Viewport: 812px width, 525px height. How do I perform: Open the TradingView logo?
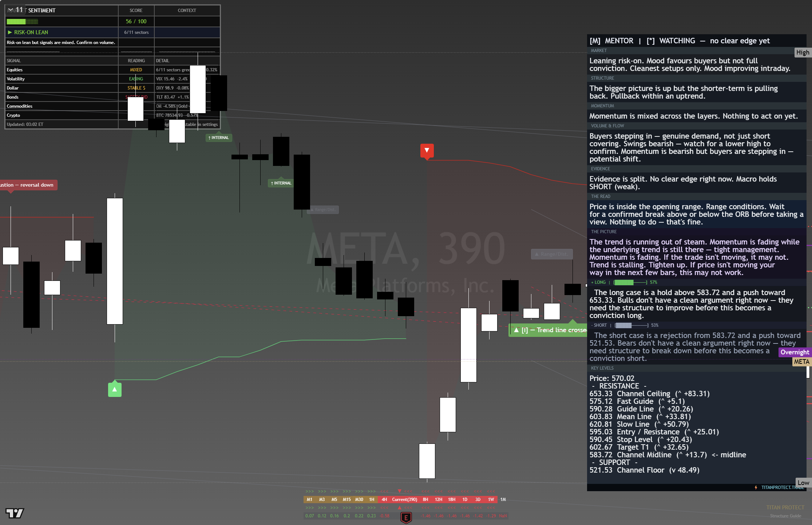(15, 513)
